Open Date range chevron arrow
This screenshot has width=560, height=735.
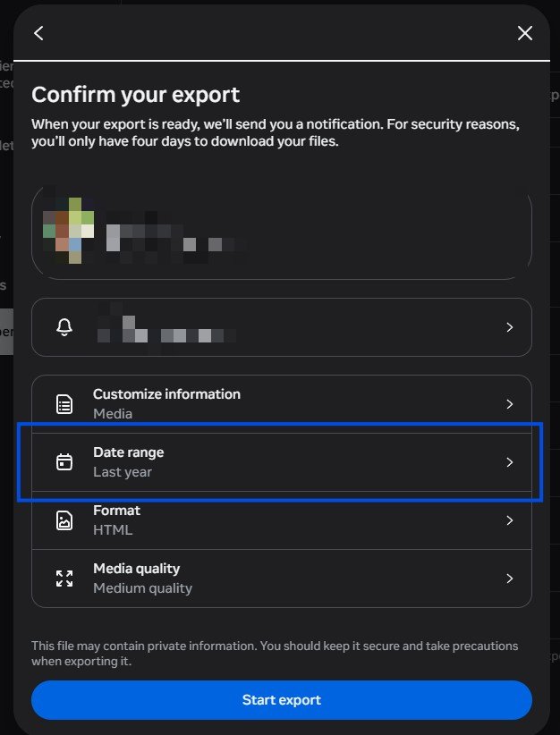point(510,462)
